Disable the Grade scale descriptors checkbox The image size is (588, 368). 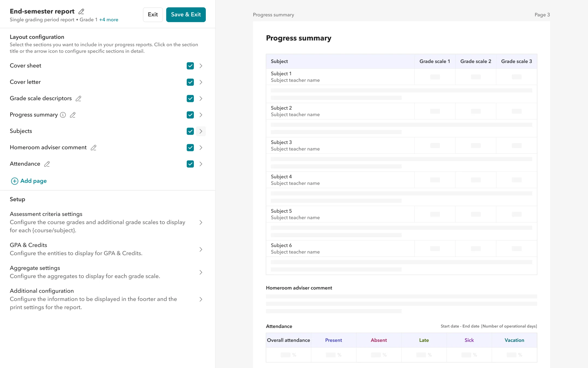(190, 98)
